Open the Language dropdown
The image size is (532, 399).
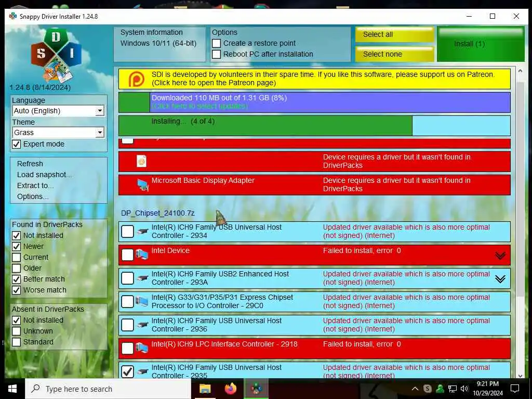coord(58,111)
